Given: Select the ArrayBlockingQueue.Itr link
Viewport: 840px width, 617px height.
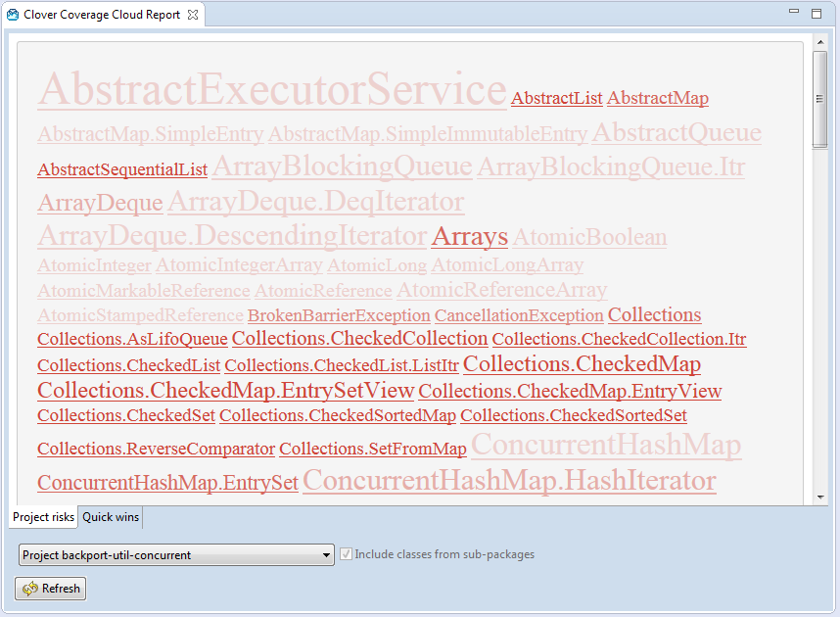Looking at the screenshot, I should coord(610,167).
